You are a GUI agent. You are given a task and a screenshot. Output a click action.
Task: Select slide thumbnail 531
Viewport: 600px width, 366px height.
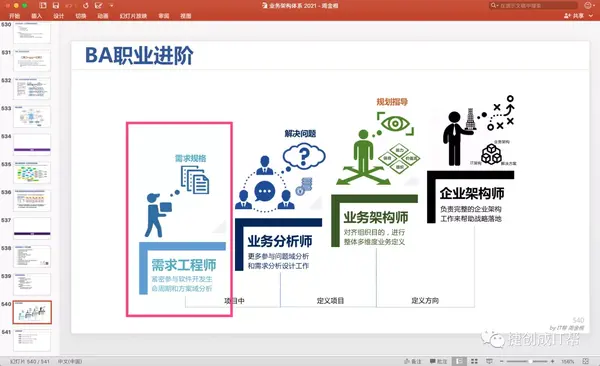pyautogui.click(x=32, y=60)
